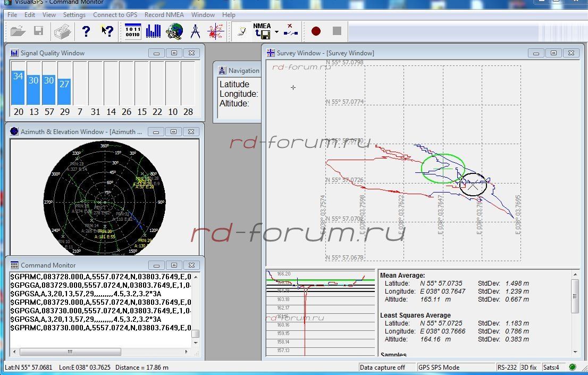Close the Command Monitor window
The image size is (588, 375).
click(x=191, y=265)
